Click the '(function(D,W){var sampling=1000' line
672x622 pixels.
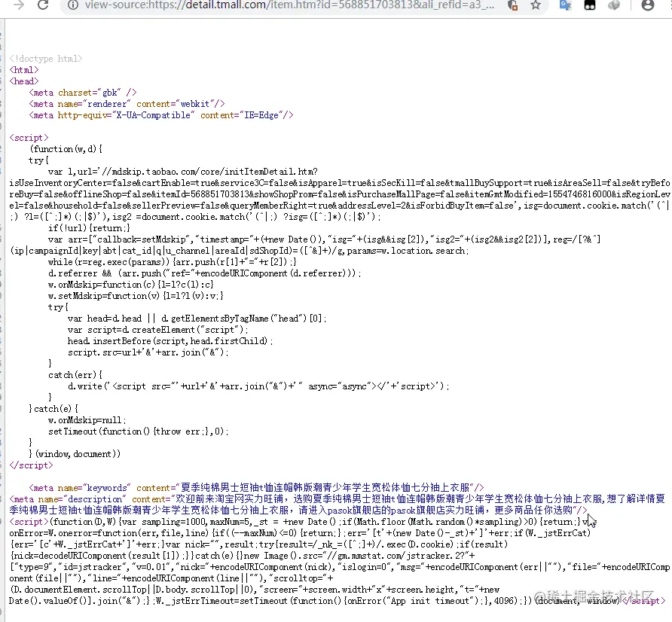303,522
